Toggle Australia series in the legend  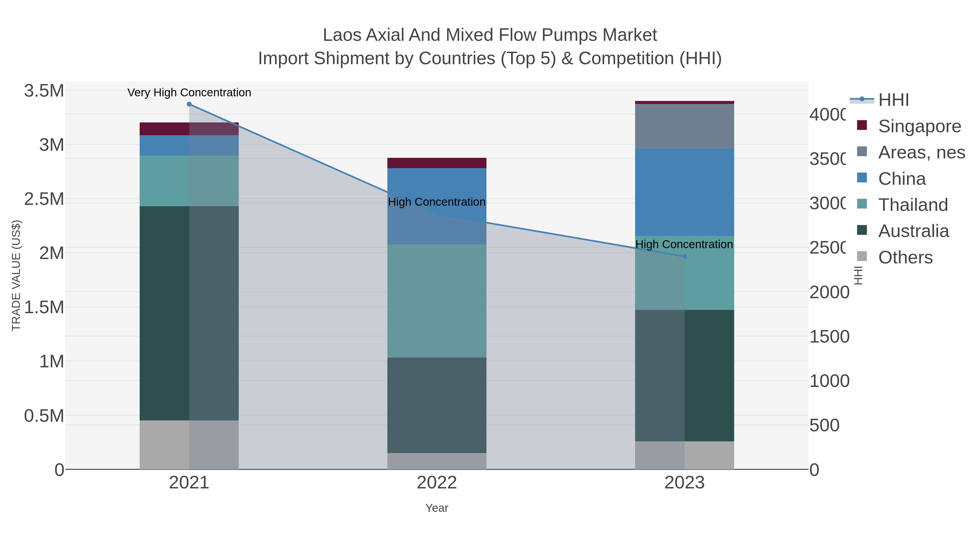[x=903, y=231]
